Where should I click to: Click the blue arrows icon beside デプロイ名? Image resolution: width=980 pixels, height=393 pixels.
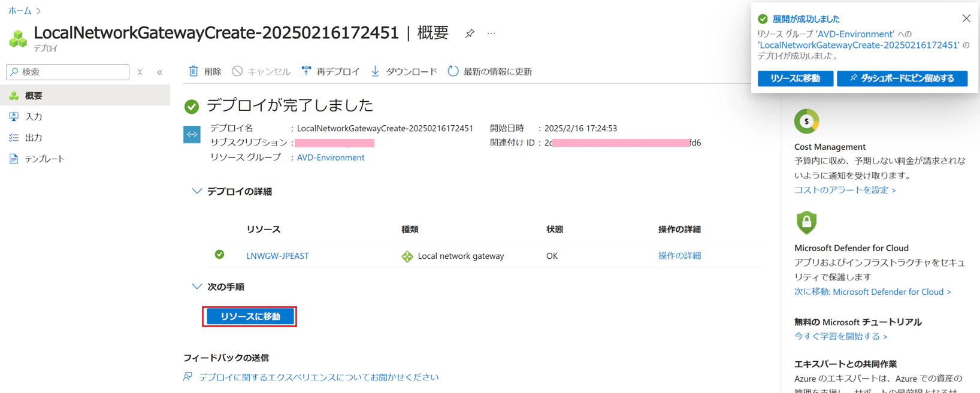click(x=192, y=134)
